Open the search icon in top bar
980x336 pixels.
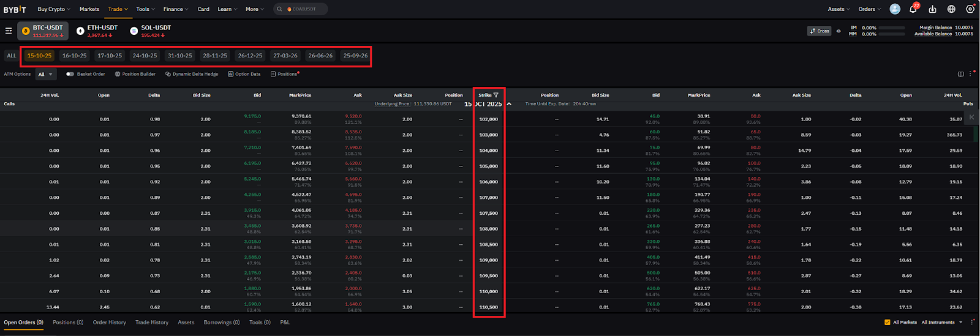(x=280, y=9)
